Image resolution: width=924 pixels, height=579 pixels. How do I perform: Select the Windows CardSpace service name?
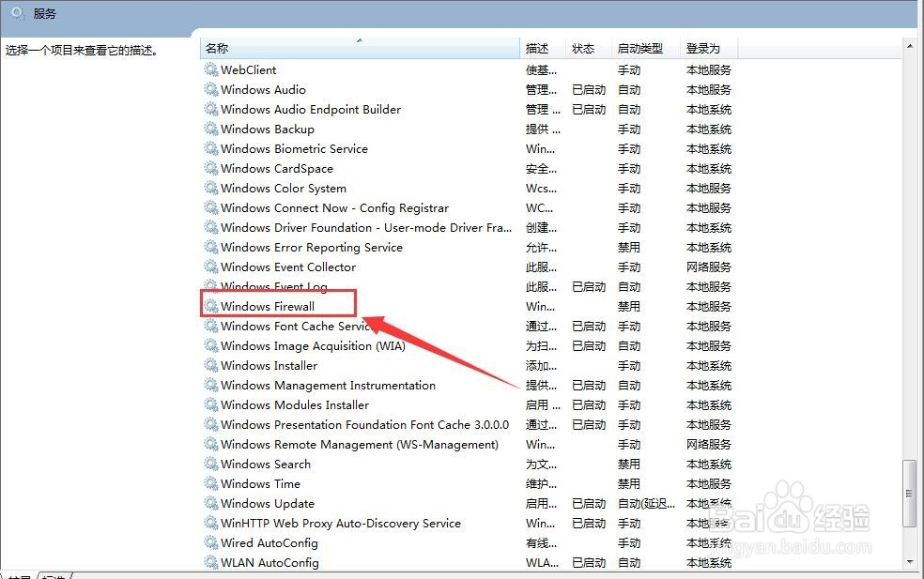(277, 169)
